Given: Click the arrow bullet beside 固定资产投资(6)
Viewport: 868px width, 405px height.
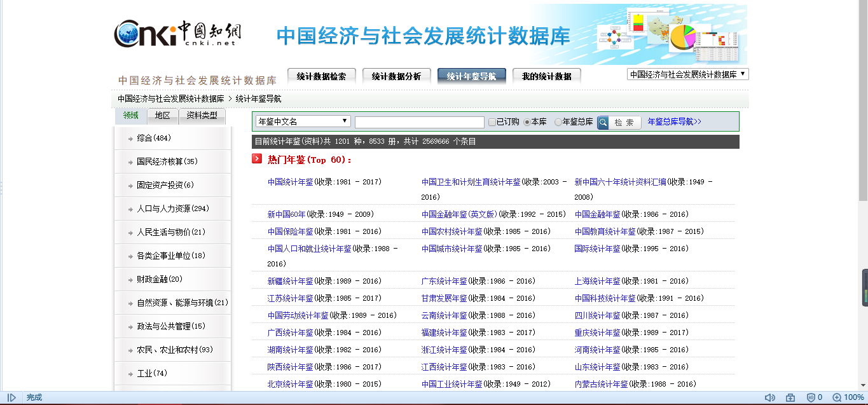Looking at the screenshot, I should 130,186.
